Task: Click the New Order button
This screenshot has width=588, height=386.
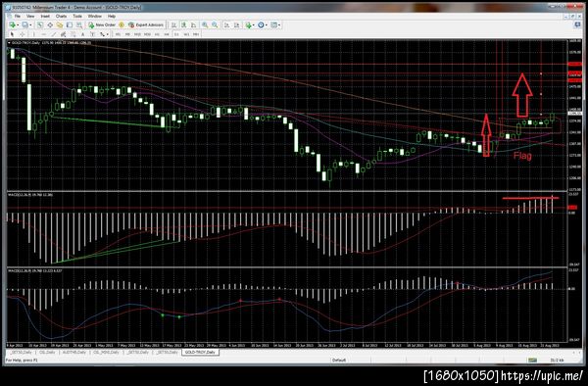Action: click(102, 24)
